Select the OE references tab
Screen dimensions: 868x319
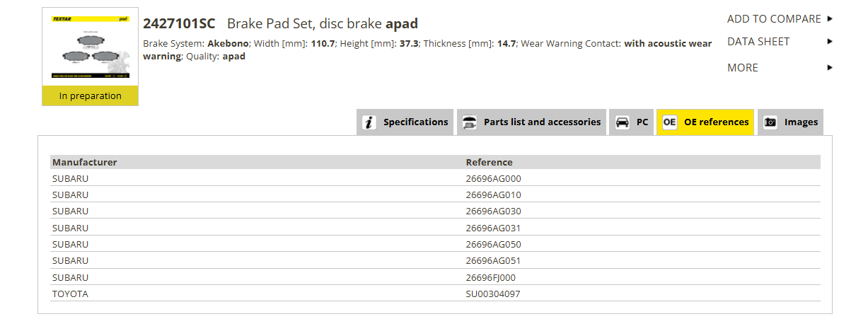pos(705,122)
